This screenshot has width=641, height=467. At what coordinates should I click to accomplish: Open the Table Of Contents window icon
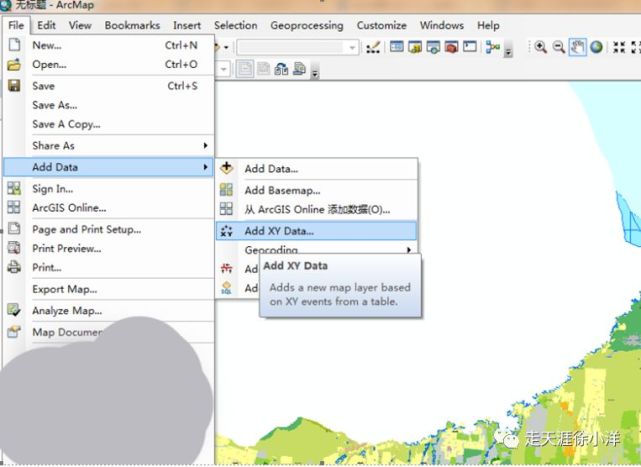(397, 47)
